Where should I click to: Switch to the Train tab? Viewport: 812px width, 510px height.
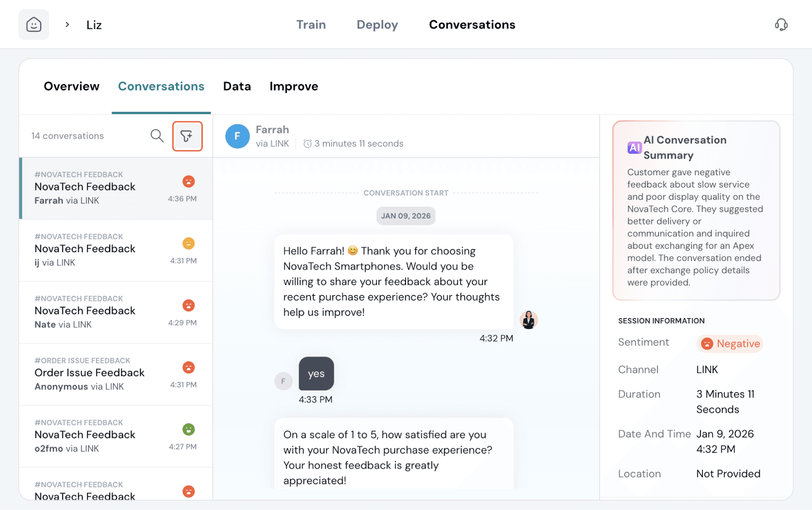(311, 25)
